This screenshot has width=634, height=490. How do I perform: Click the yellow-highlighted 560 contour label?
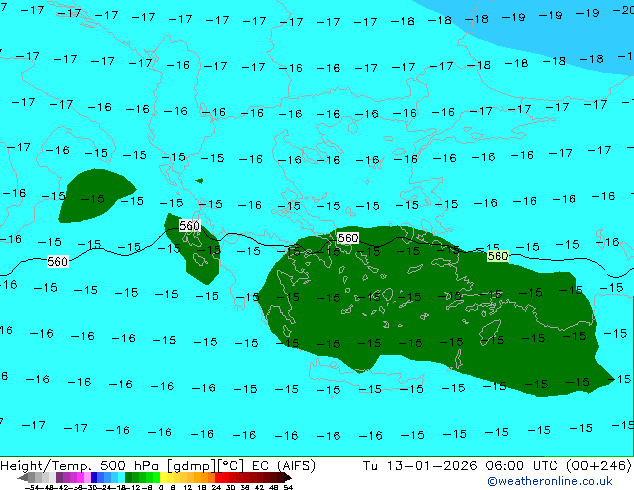[x=498, y=256]
